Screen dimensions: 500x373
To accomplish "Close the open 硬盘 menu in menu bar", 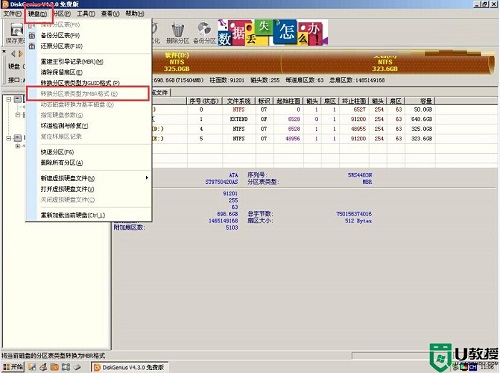I will tap(37, 14).
